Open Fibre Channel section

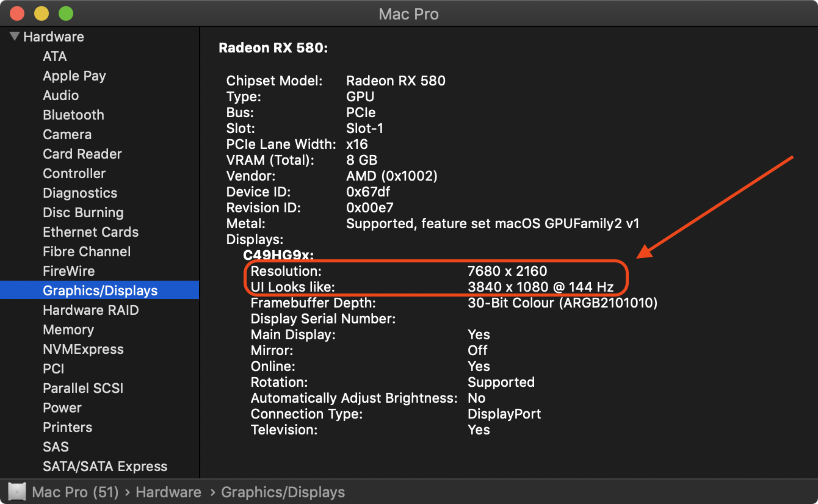87,251
